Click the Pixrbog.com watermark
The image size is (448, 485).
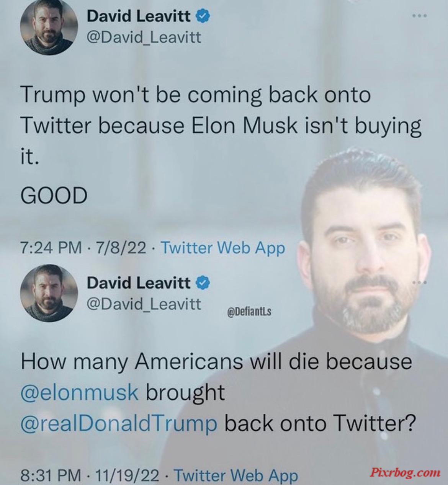tap(405, 472)
